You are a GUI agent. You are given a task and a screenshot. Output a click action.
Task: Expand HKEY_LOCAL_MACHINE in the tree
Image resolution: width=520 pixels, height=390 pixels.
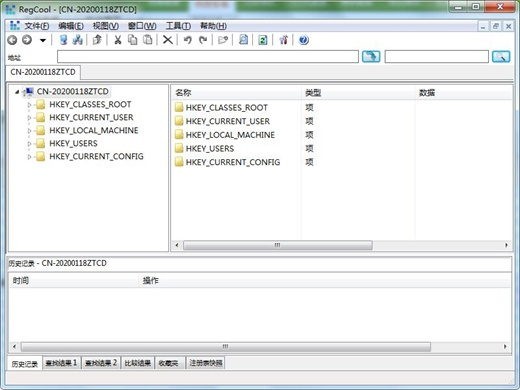click(29, 131)
